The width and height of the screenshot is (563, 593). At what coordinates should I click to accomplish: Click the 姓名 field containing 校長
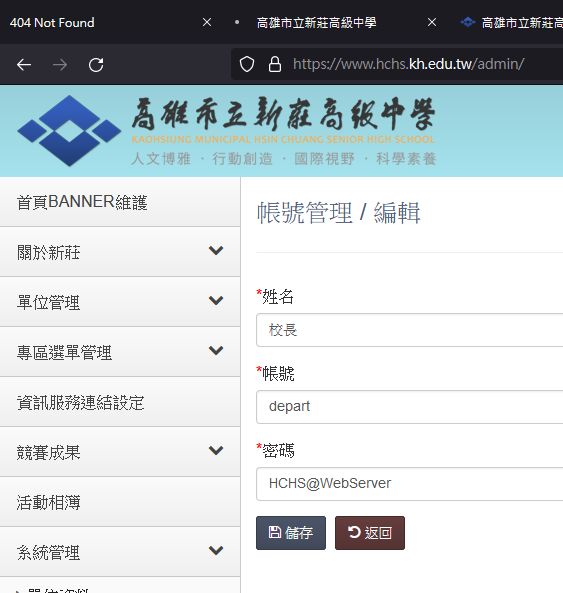point(409,330)
